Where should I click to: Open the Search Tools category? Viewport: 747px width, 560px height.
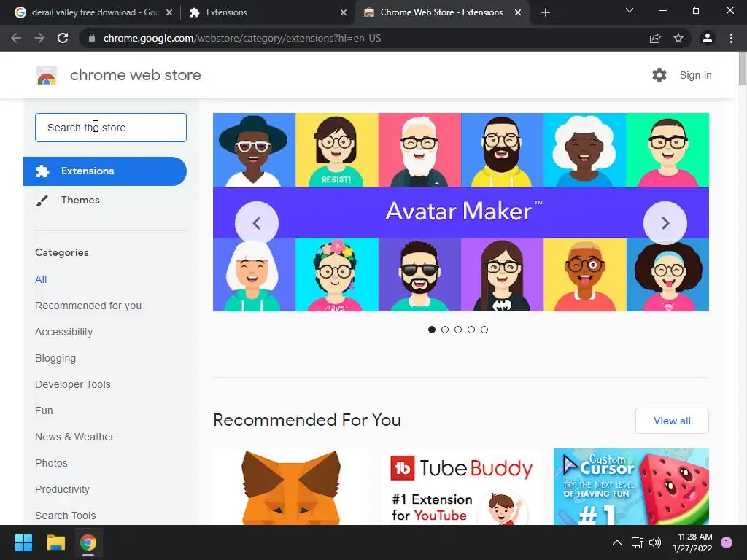coord(65,516)
